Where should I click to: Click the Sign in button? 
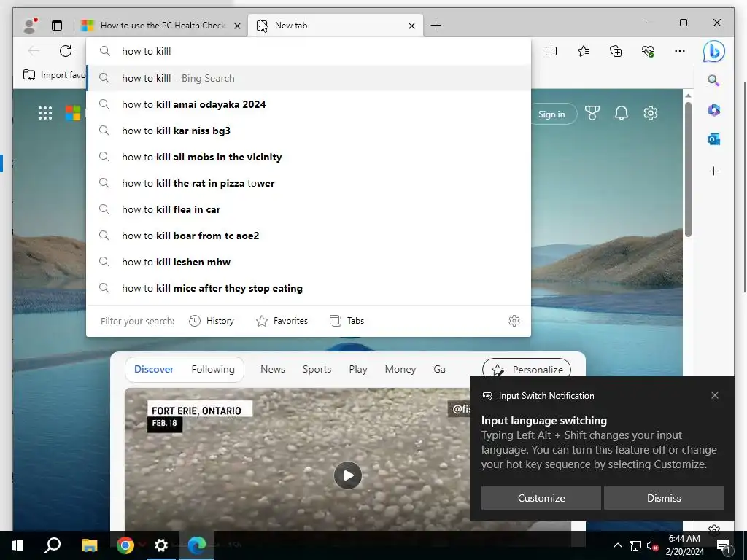tap(551, 114)
